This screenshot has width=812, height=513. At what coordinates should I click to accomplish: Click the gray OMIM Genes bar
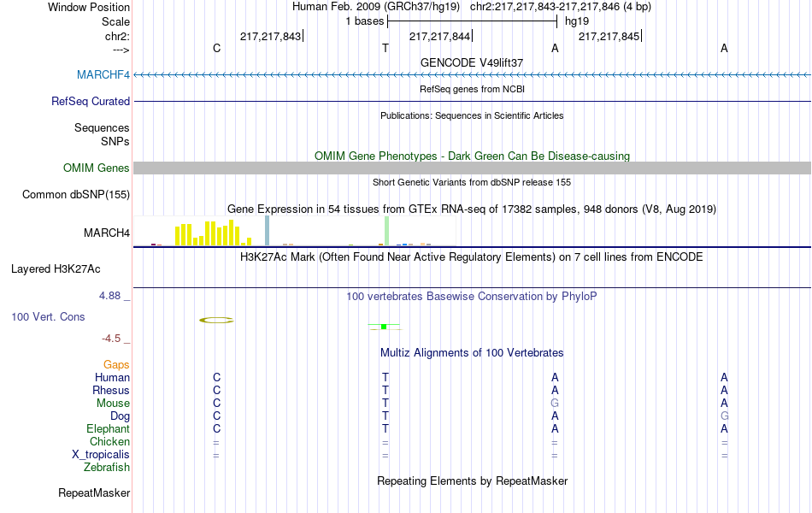click(473, 168)
